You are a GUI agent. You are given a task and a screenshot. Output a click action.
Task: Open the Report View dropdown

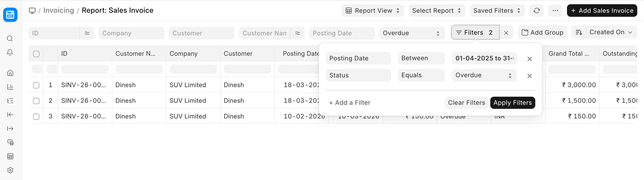click(x=373, y=10)
